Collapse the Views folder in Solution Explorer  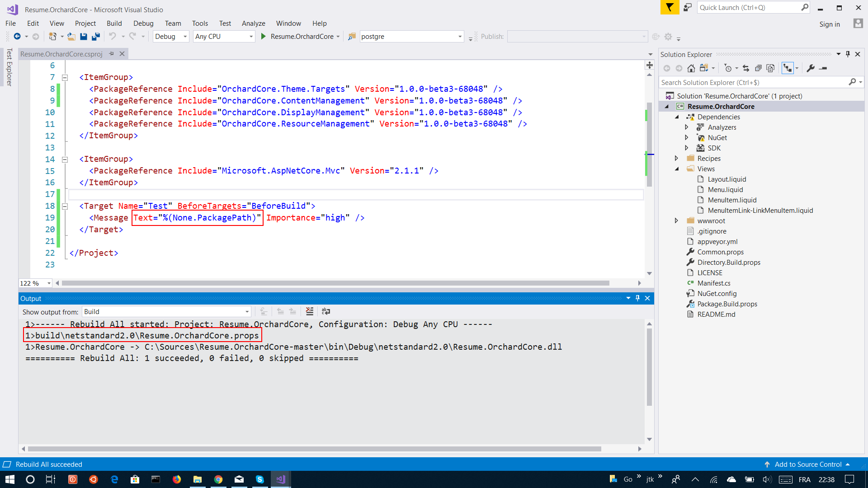click(x=677, y=169)
